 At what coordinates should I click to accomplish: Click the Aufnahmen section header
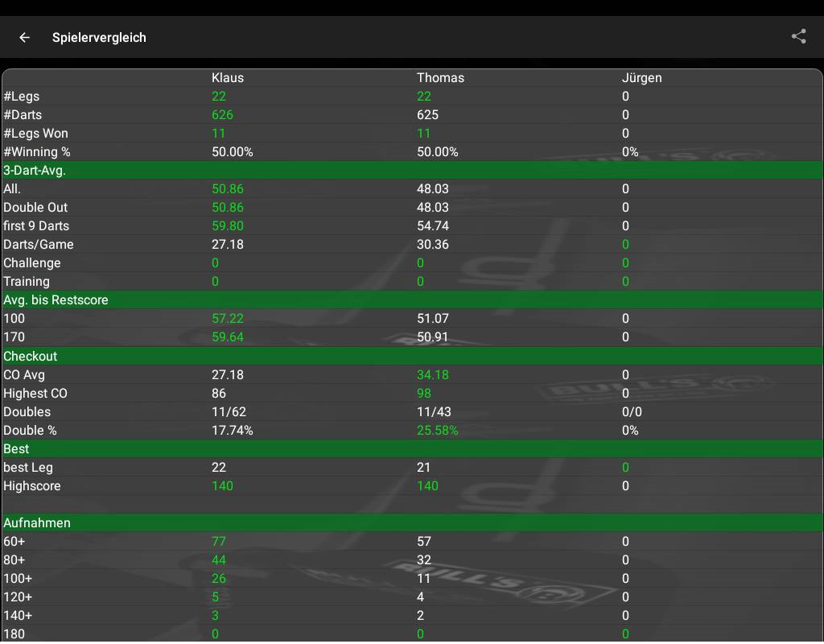37,522
